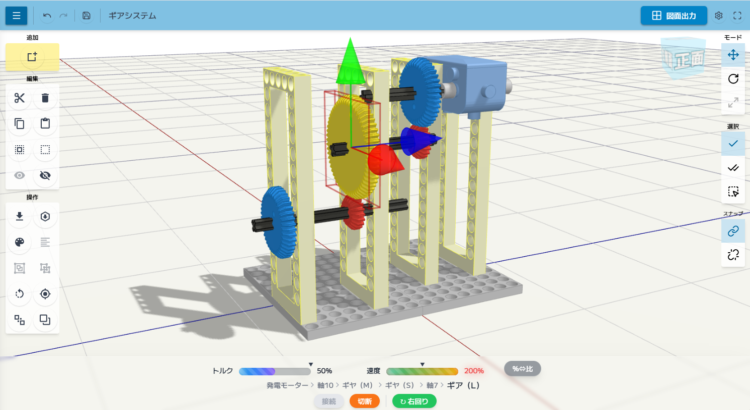Toggle the crossed-eye hide visibility icon
The height and width of the screenshot is (410, 750).
(x=45, y=175)
